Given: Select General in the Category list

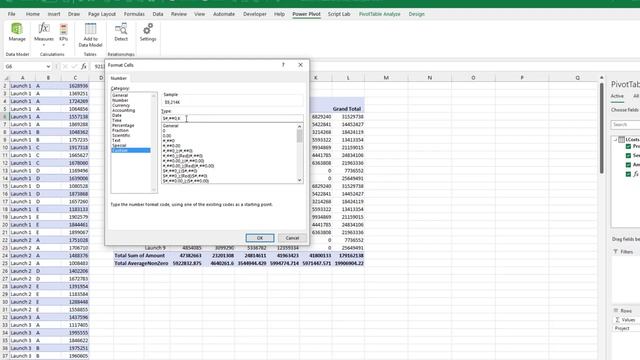Looking at the screenshot, I should pyautogui.click(x=120, y=95).
